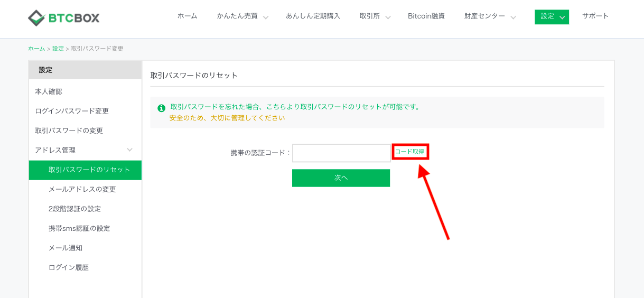
Task: Open the 財産センター menu
Action: point(485,16)
